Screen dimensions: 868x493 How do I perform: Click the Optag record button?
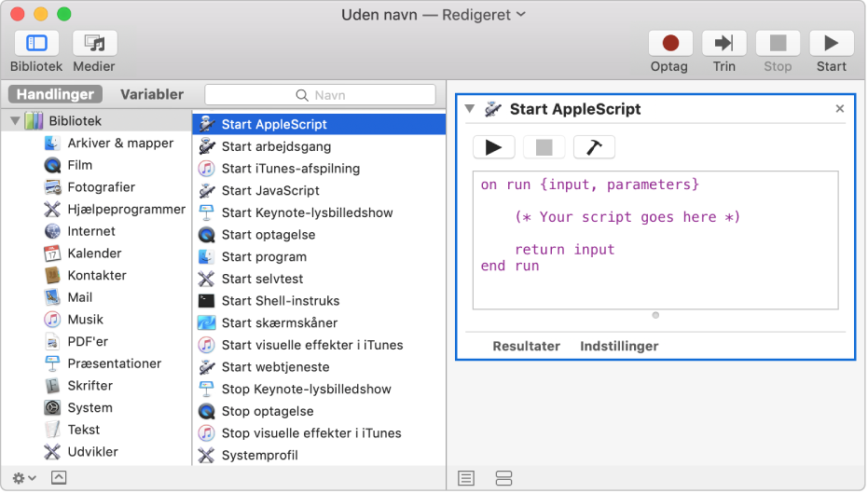pos(669,44)
